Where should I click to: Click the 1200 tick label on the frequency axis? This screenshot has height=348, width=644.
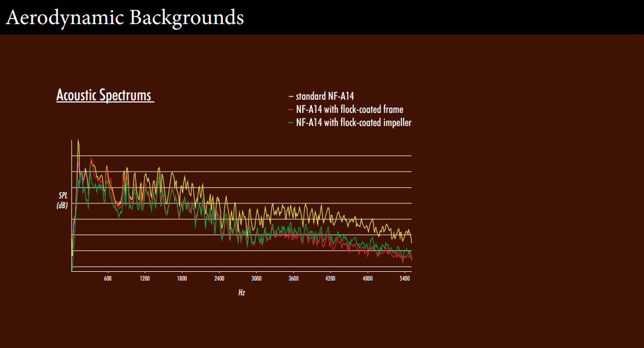pyautogui.click(x=145, y=278)
